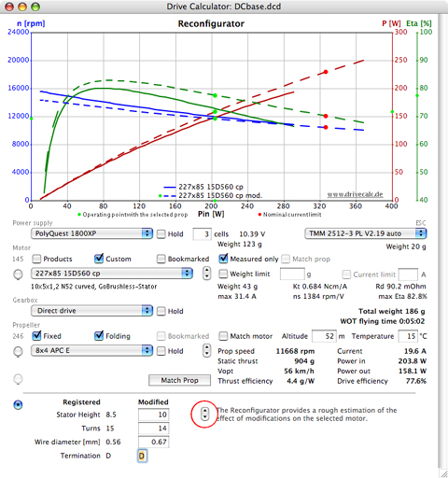Viewport: 448px width, 478px height.
Task: Uncheck the Custom motor filter checkbox
Action: [99, 258]
